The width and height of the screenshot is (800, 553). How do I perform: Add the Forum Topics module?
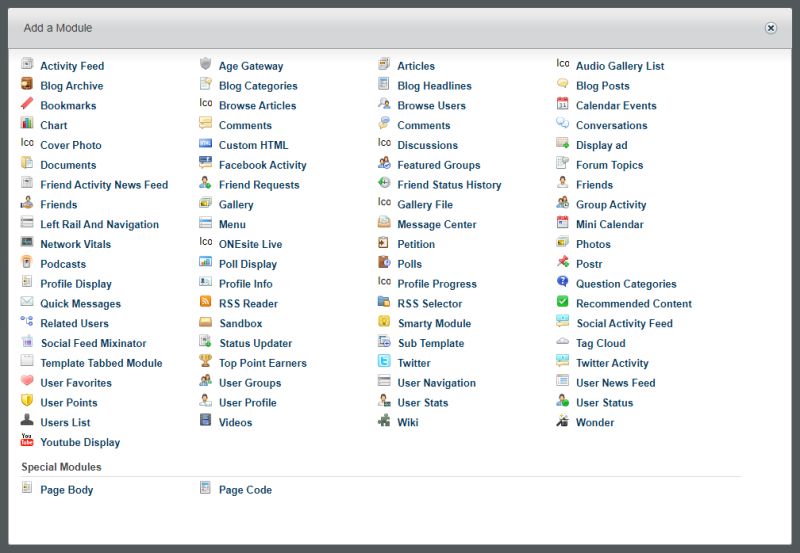[x=610, y=165]
